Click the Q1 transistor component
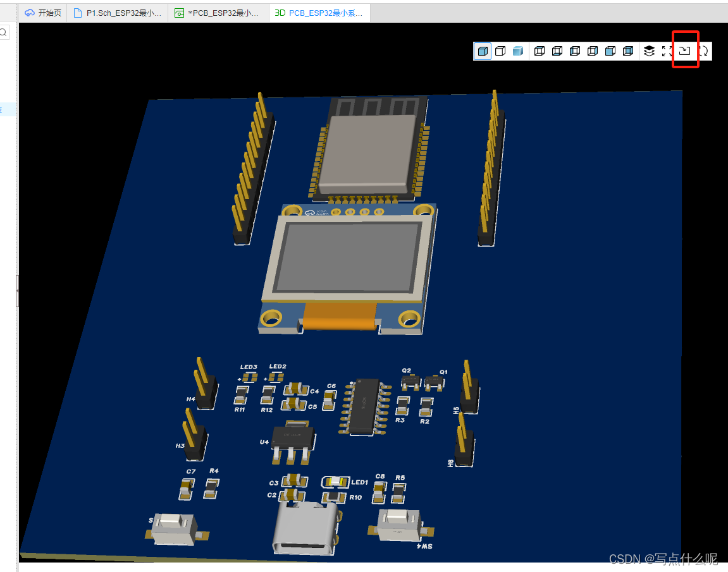 click(x=435, y=382)
